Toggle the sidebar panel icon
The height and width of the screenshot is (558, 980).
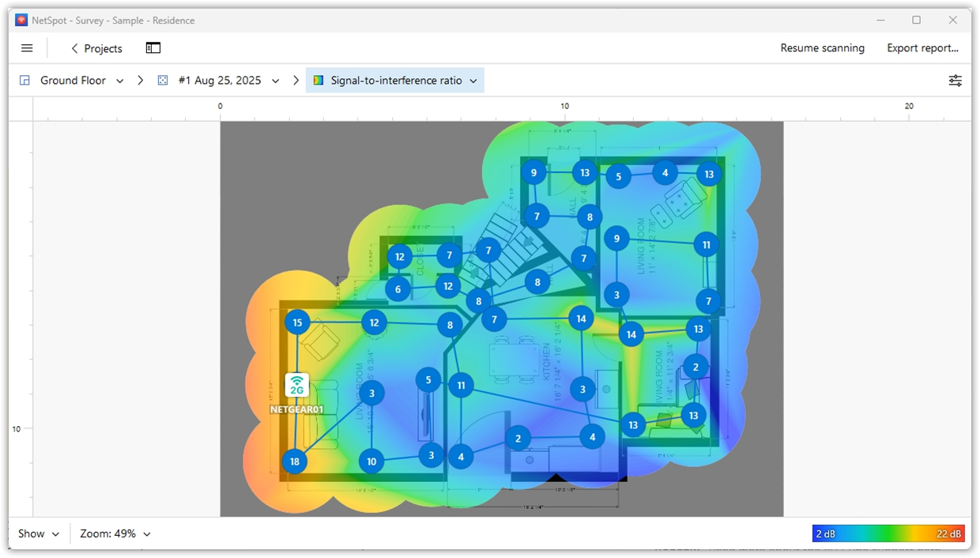(153, 48)
